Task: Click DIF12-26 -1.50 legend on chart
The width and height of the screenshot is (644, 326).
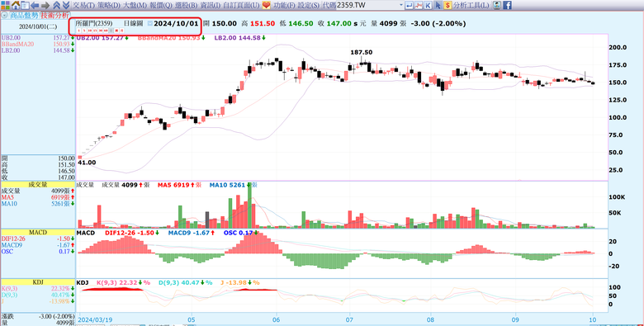Action: [132, 233]
